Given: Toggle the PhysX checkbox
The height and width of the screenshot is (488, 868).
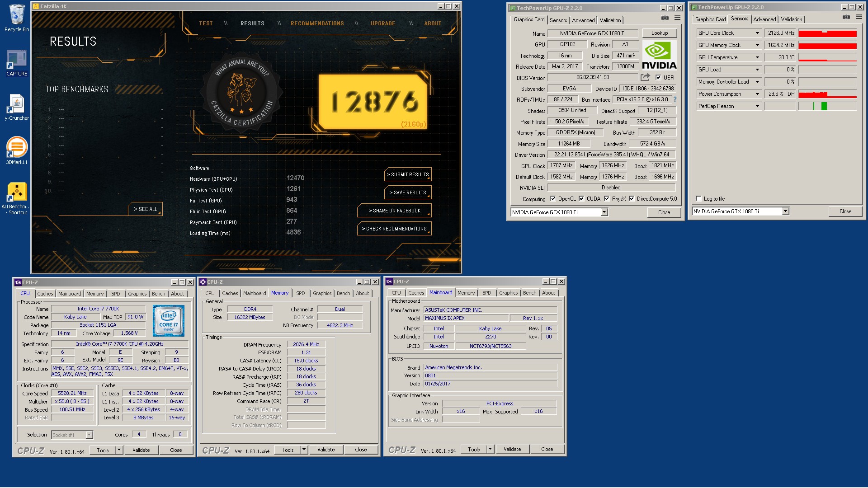Looking at the screenshot, I should [x=607, y=198].
